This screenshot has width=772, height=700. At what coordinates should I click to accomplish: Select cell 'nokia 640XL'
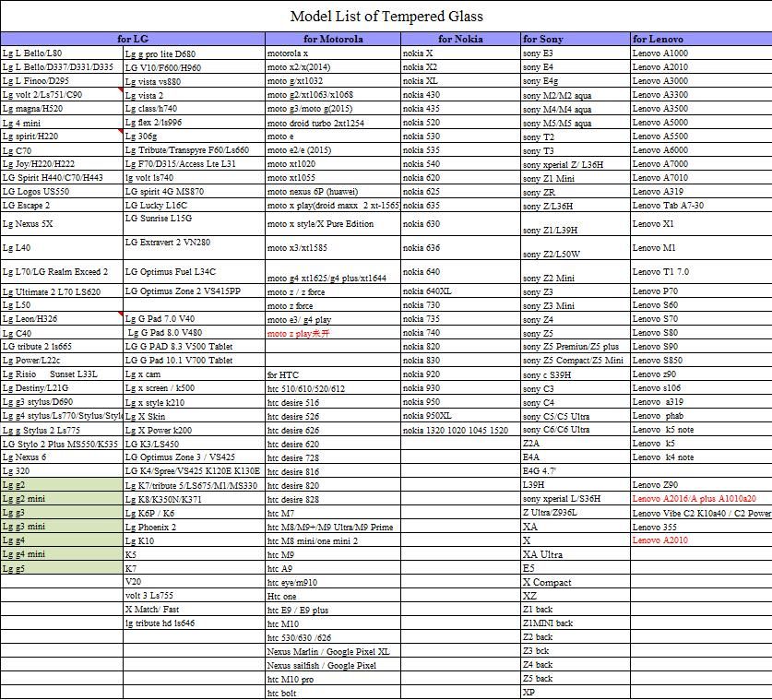[x=460, y=291]
